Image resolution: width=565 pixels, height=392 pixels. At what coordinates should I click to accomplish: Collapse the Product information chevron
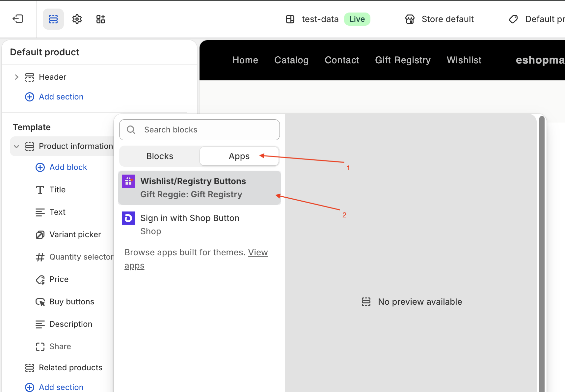click(16, 146)
